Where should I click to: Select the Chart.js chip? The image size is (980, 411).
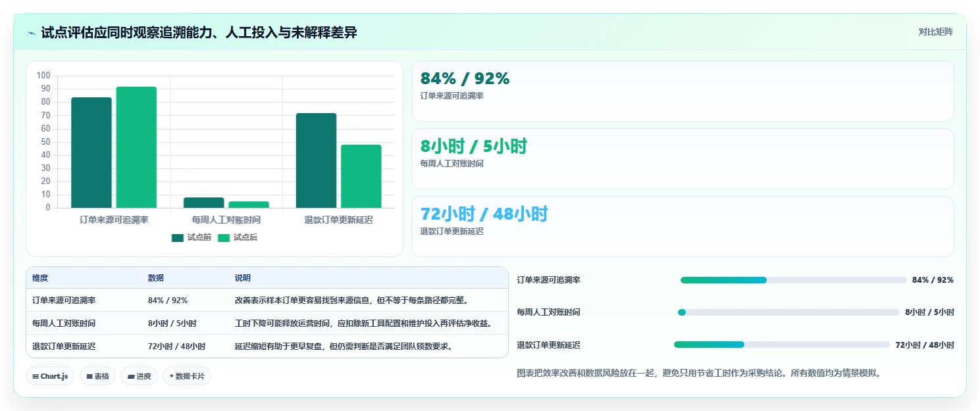(50, 376)
